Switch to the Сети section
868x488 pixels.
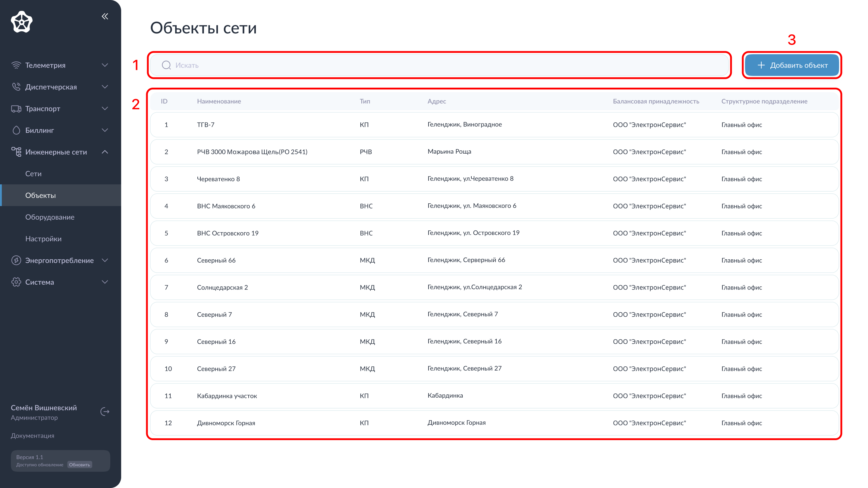click(33, 174)
